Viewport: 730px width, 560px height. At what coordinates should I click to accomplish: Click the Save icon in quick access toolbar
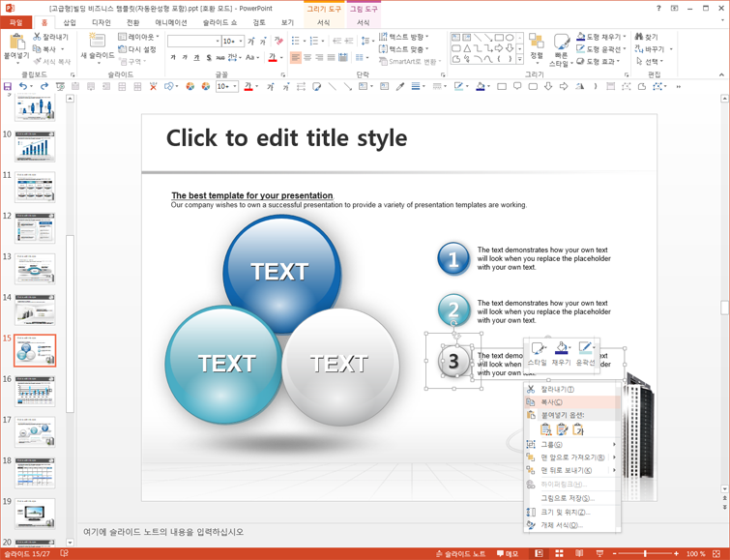tap(8, 86)
